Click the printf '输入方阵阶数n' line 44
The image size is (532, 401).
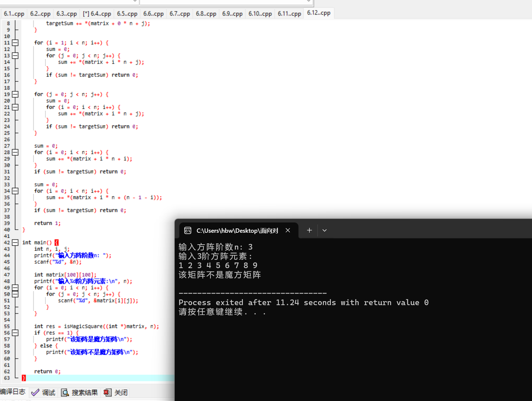(x=73, y=255)
